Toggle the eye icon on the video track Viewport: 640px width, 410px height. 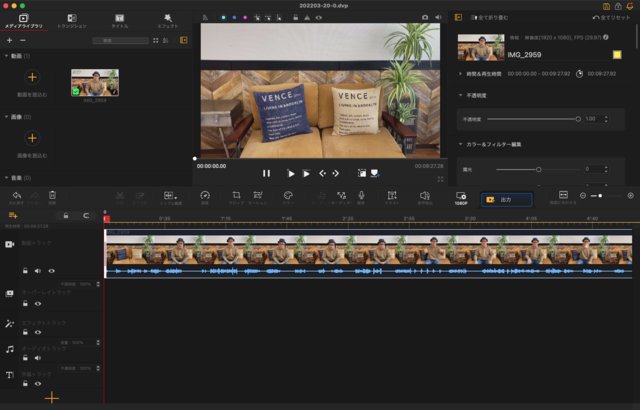pos(52,271)
